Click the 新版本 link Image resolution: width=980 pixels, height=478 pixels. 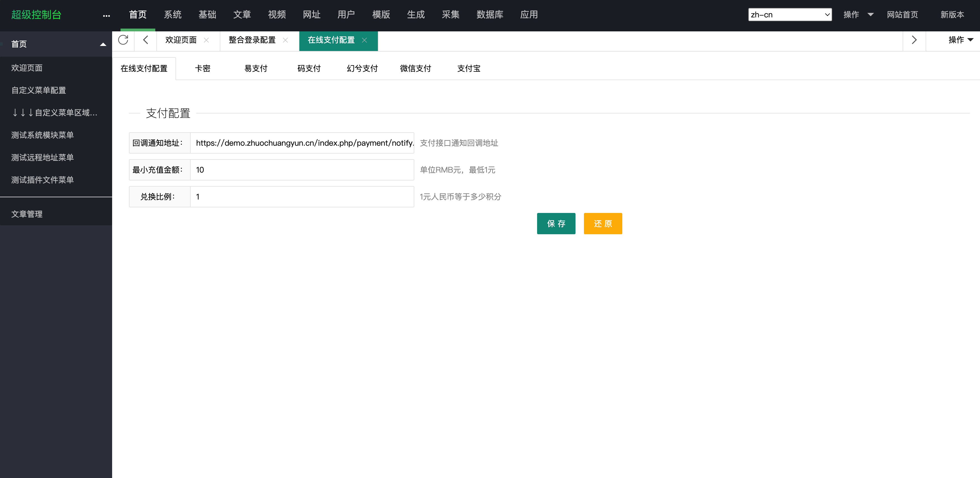(x=952, y=15)
